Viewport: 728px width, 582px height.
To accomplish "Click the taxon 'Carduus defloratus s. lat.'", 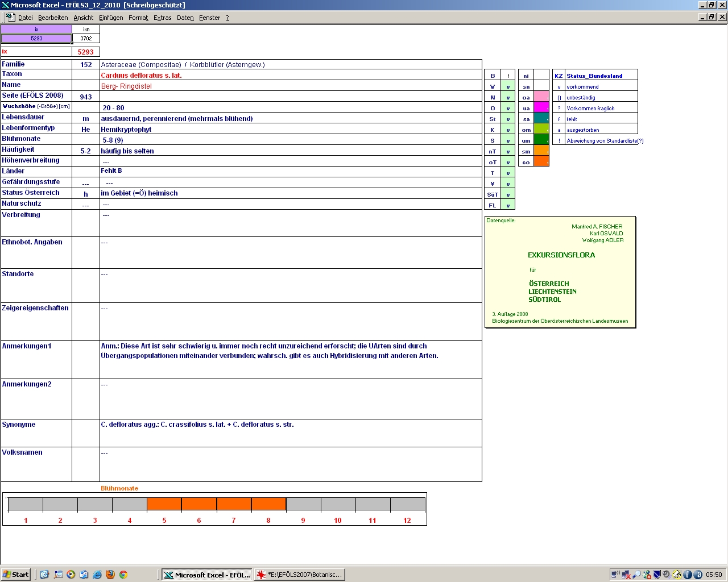I will 141,75.
